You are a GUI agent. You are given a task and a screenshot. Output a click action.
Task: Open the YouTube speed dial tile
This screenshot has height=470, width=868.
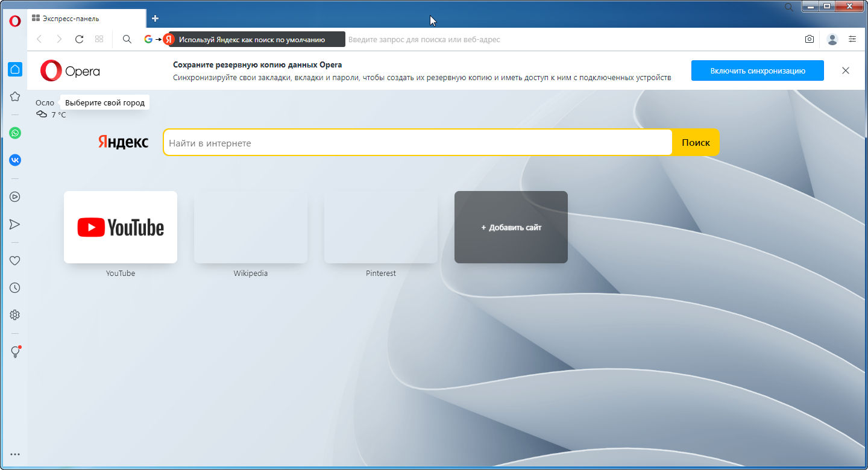coord(121,227)
